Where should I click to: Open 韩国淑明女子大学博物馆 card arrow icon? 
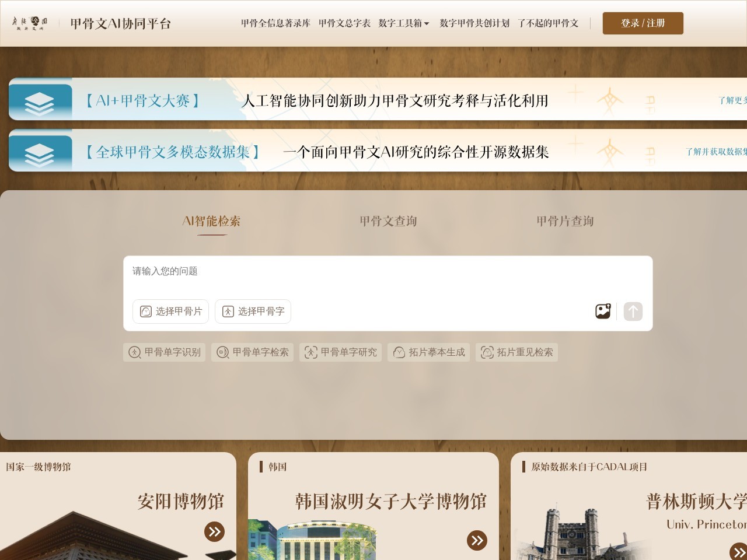click(477, 540)
